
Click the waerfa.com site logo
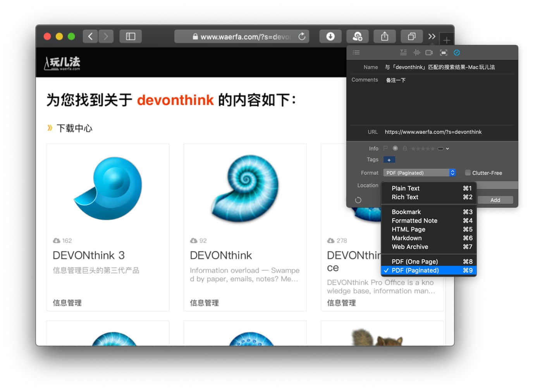[62, 63]
